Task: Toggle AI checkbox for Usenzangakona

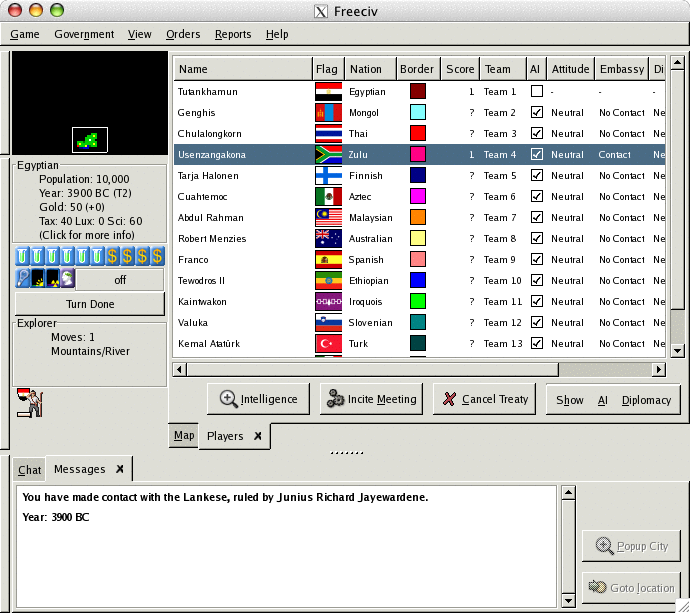Action: 536,154
